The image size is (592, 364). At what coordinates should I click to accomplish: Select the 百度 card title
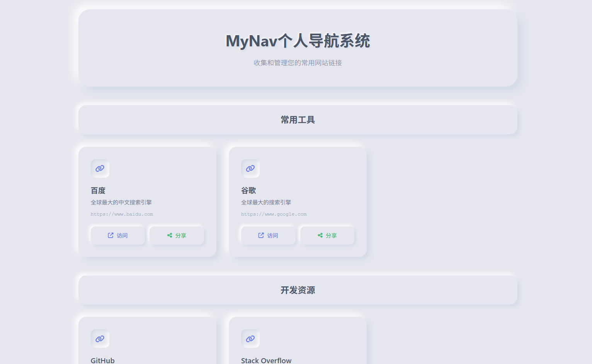[x=98, y=191]
